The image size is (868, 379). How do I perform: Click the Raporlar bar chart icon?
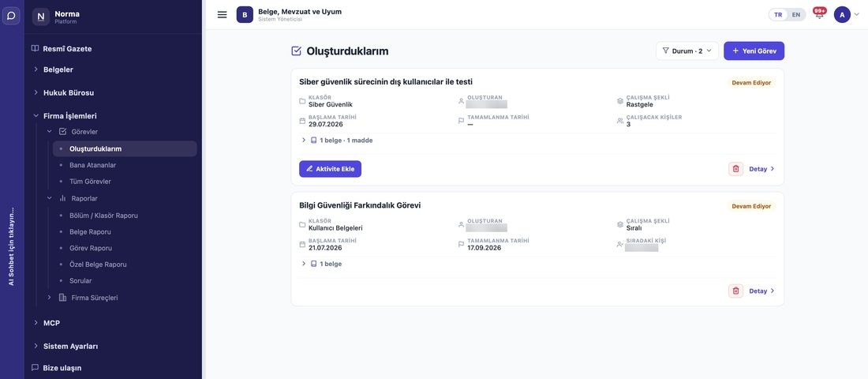(62, 198)
